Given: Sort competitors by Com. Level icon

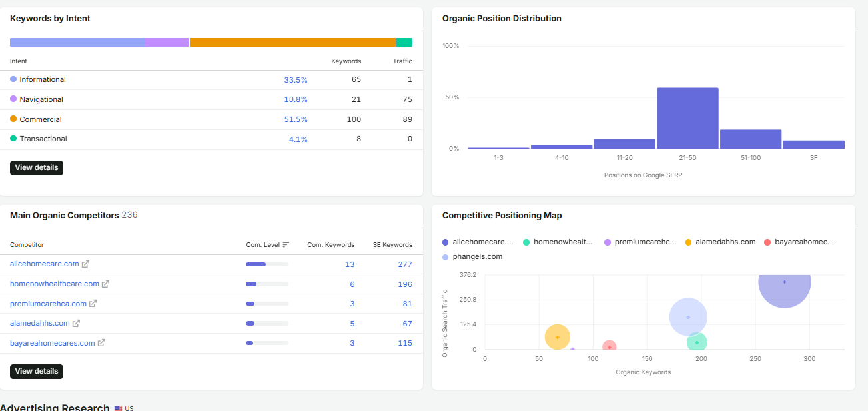Looking at the screenshot, I should pos(286,245).
